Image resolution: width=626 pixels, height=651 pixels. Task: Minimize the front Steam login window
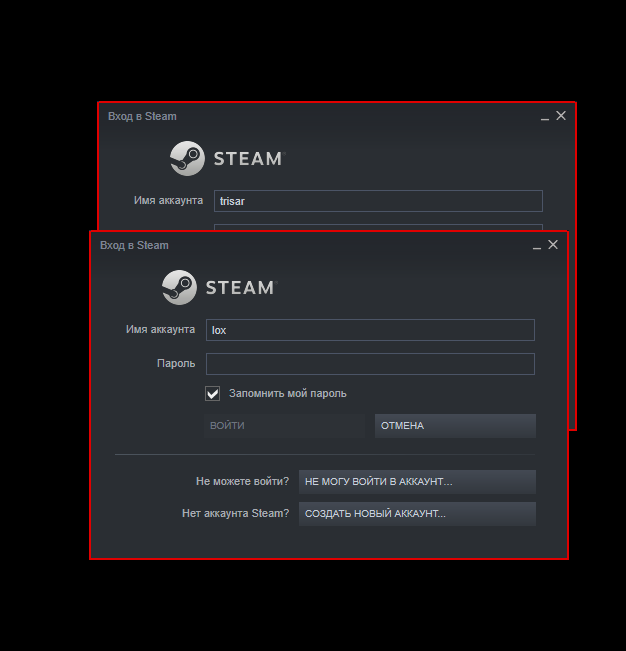pyautogui.click(x=537, y=248)
